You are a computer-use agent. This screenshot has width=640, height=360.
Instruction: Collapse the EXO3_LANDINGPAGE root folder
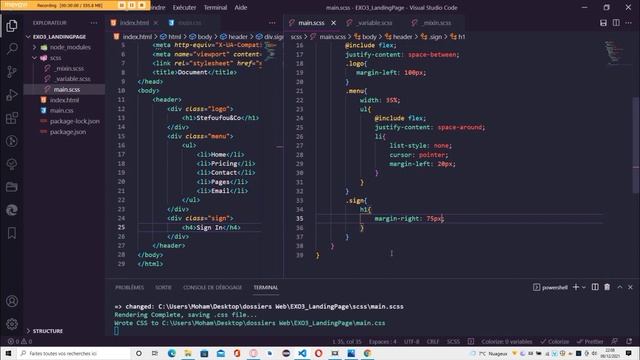coord(59,37)
